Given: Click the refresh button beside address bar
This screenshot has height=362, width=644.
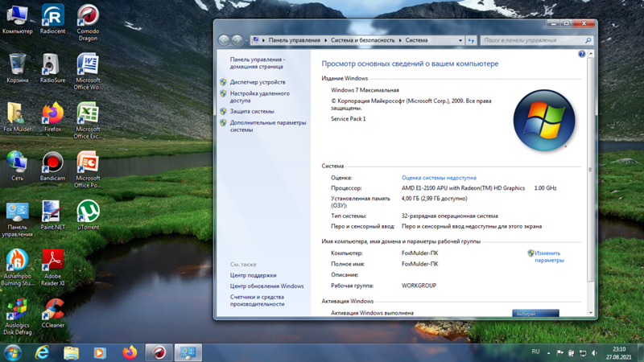Looking at the screenshot, I should click(x=471, y=40).
